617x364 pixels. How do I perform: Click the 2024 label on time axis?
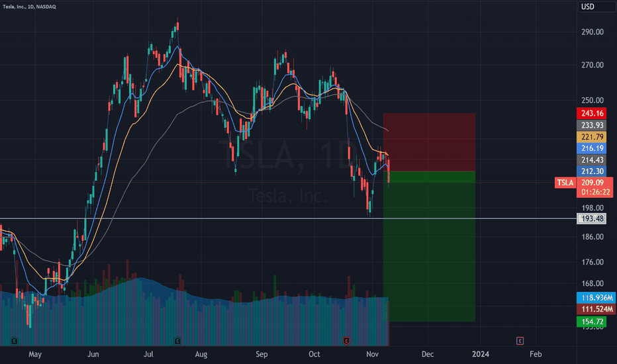(481, 354)
